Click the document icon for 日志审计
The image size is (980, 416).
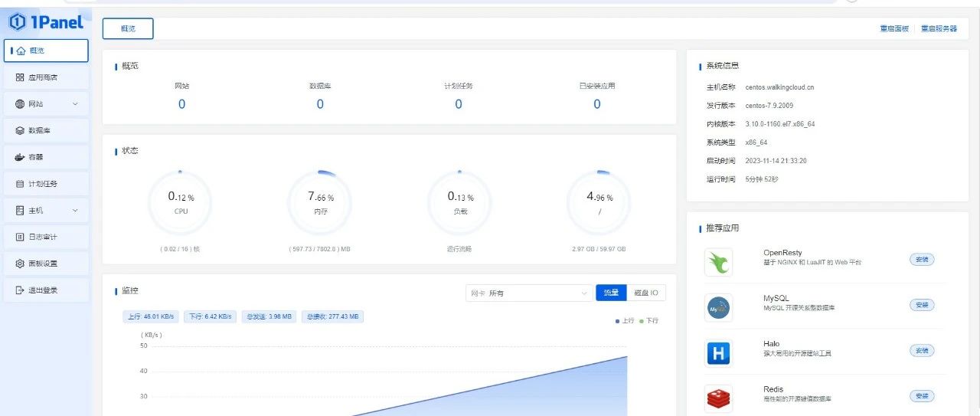(x=21, y=237)
